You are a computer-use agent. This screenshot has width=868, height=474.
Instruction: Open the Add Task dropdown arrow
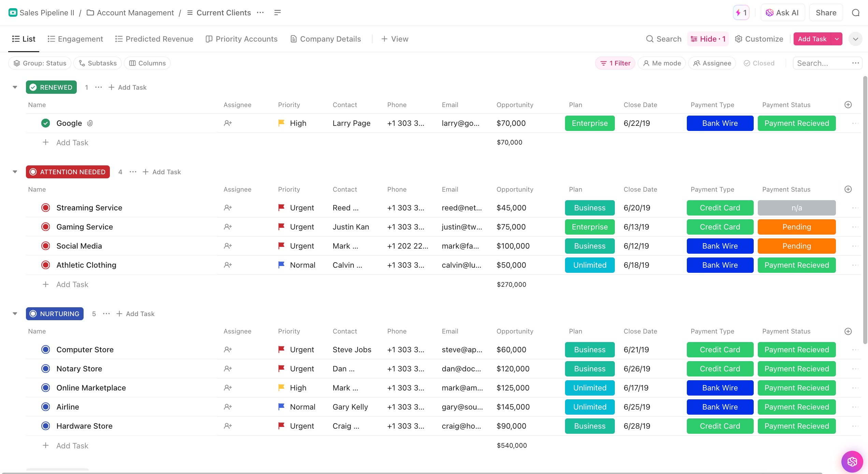836,39
